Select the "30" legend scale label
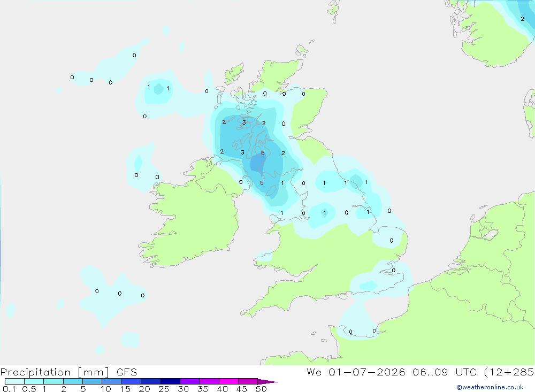Screen dimensions: 535x392 tap(183, 389)
